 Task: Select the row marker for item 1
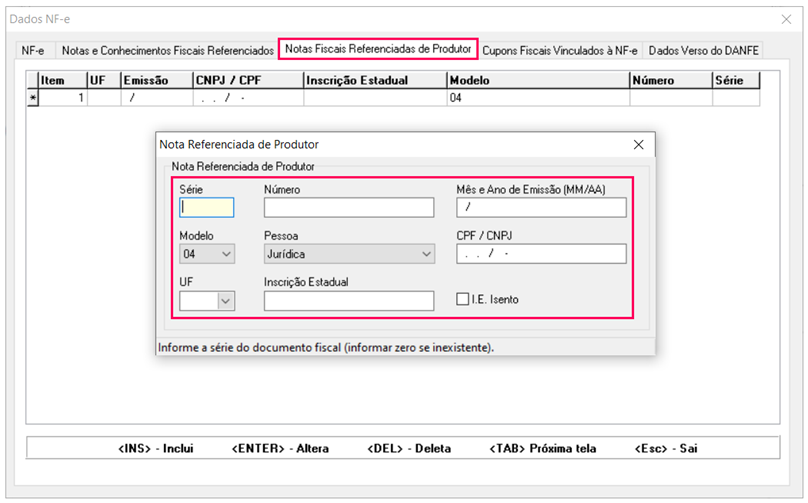tap(32, 98)
